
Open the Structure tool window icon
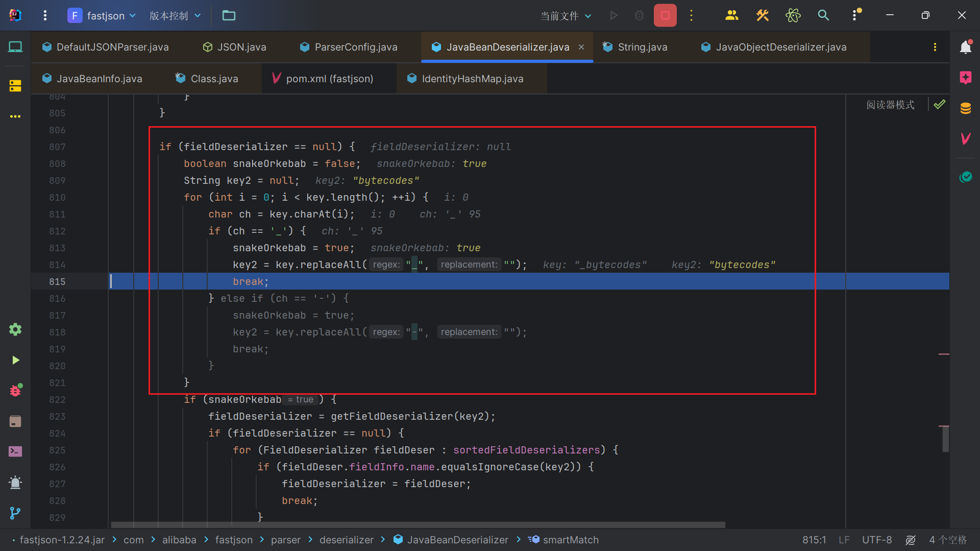[15, 86]
